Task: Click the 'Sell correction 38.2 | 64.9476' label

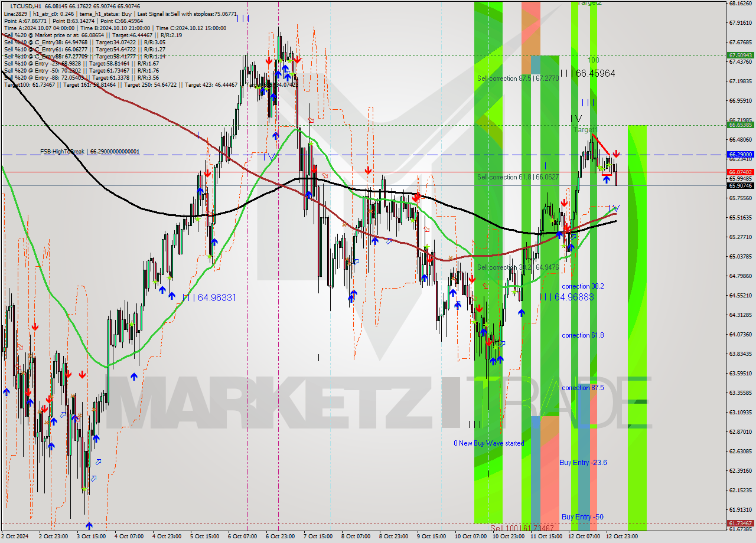Action: [x=518, y=267]
